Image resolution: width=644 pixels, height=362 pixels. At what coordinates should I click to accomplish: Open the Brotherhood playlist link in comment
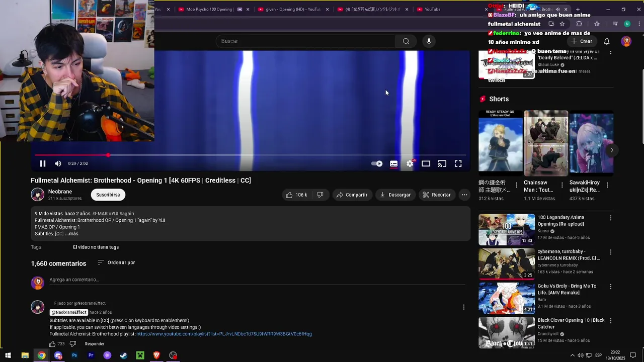click(224, 334)
